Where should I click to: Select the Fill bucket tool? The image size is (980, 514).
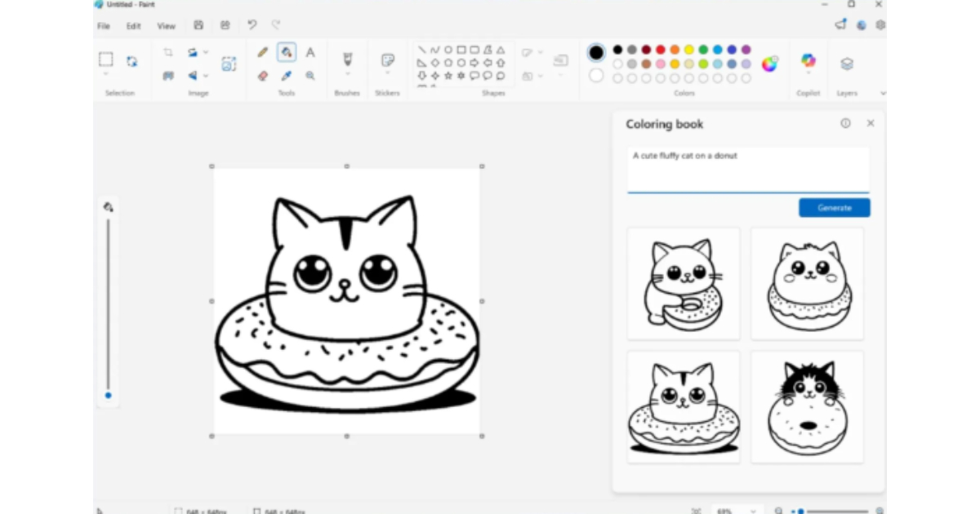287,52
